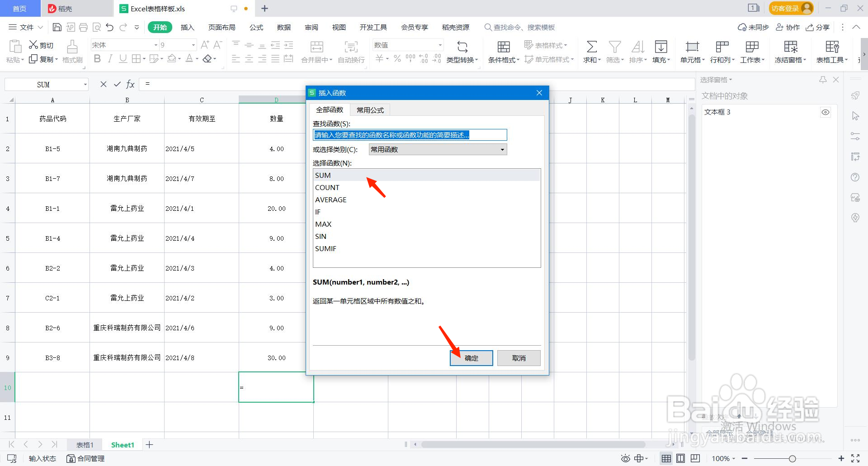This screenshot has height=466, width=868.
Task: Redo the last action
Action: (x=123, y=28)
